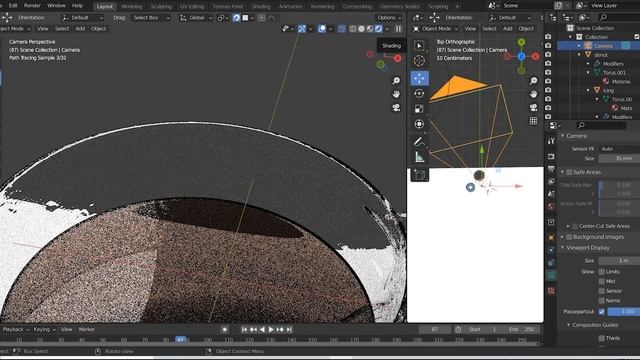
Task: Open the Orientation Default dropdown in left header
Action: [x=82, y=18]
